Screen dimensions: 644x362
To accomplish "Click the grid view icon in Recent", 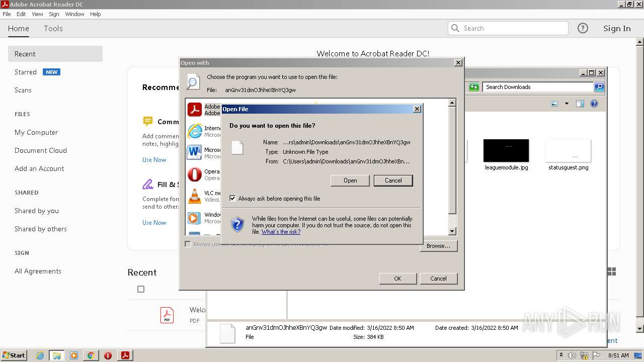I will pos(612,271).
